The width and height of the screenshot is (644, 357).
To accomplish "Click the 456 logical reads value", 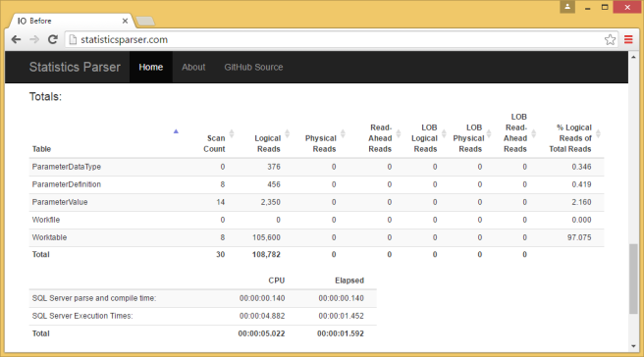I will (274, 184).
